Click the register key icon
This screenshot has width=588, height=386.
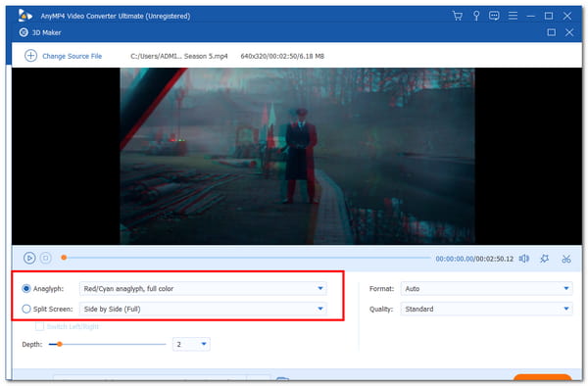[476, 16]
